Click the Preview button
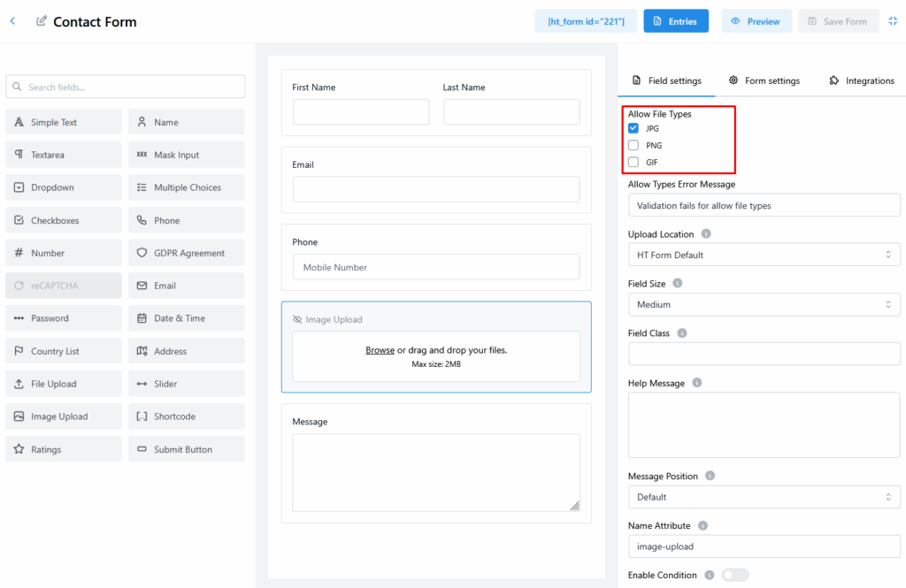 tap(756, 21)
